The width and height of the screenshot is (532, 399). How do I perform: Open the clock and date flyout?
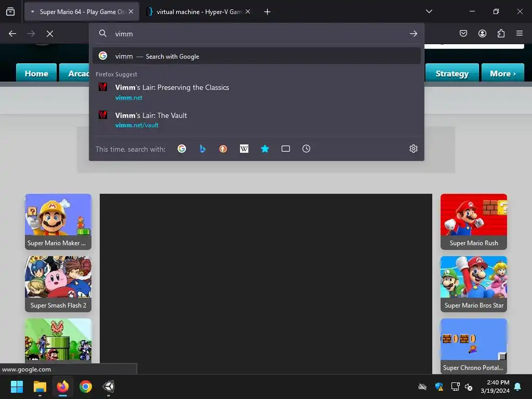coord(495,387)
